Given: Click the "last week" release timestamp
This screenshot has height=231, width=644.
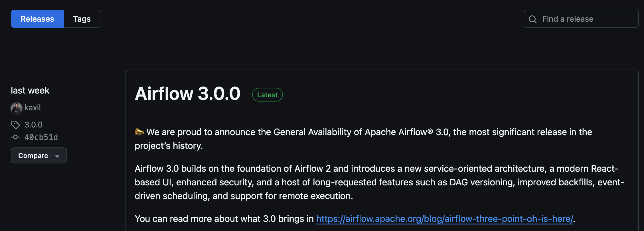Looking at the screenshot, I should point(30,90).
